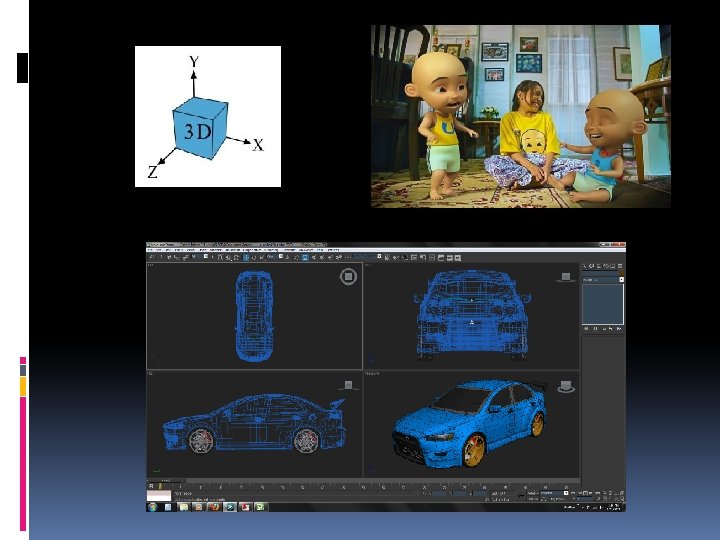Activate the top-view car wireframe viewport
Screen dimensions: 720x540
(254, 316)
